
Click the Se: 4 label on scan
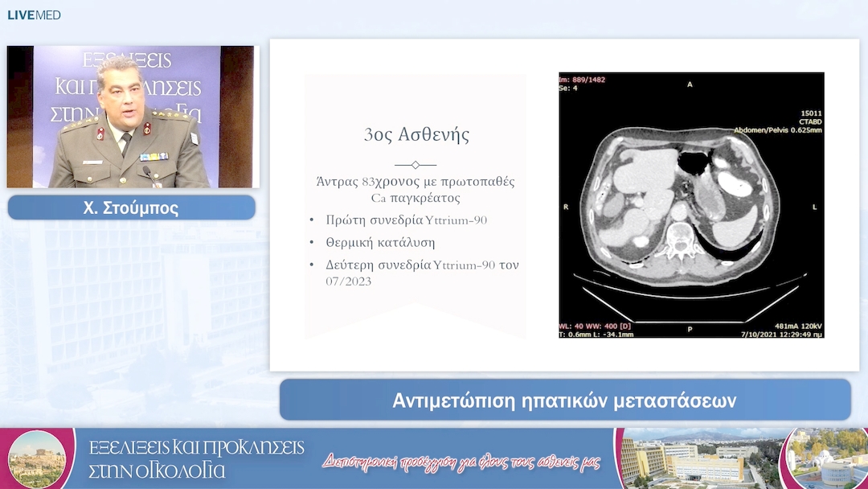pos(568,88)
